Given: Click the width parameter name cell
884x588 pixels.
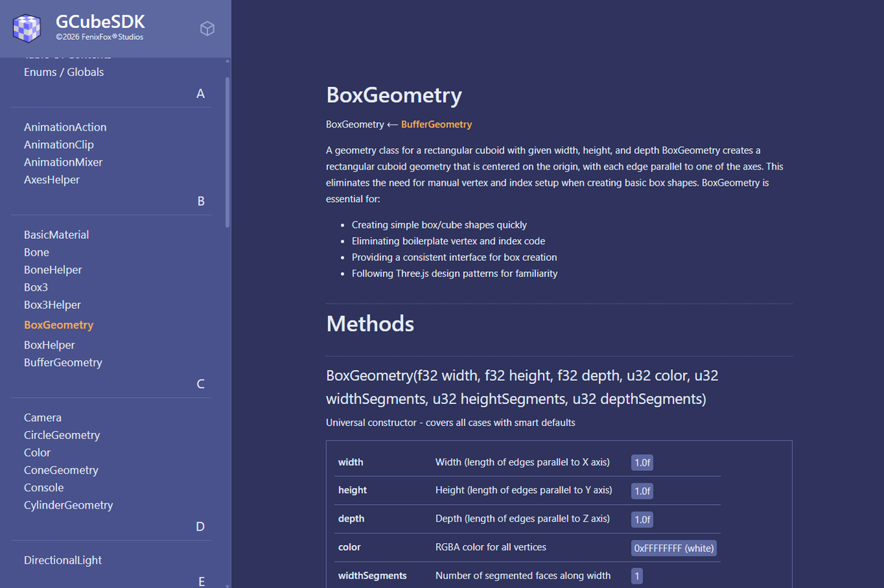Looking at the screenshot, I should pyautogui.click(x=351, y=463).
